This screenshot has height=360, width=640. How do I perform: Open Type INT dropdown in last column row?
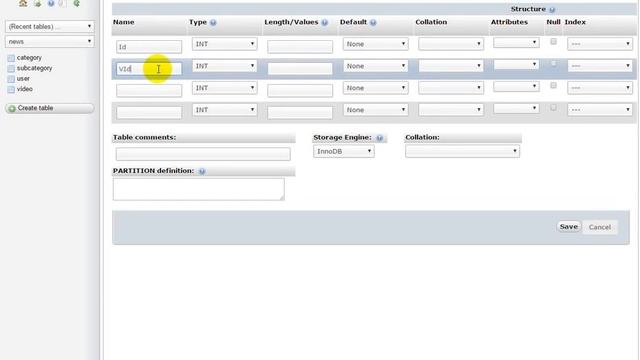(x=224, y=110)
